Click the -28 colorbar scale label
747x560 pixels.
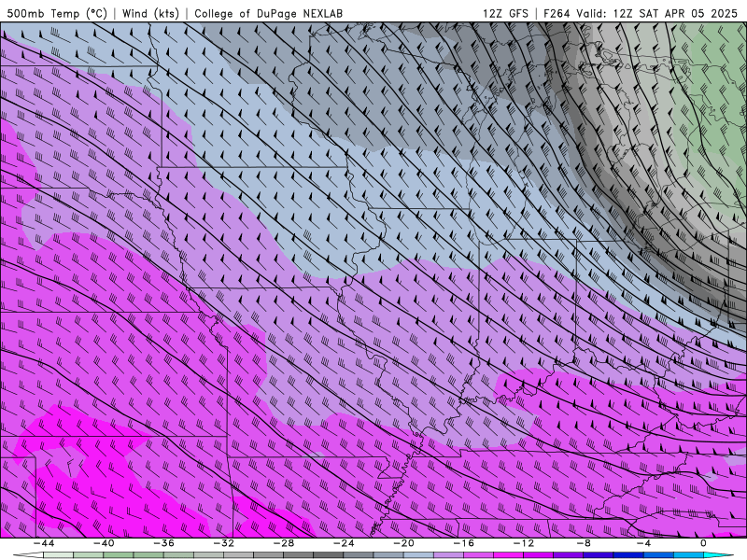coord(284,543)
